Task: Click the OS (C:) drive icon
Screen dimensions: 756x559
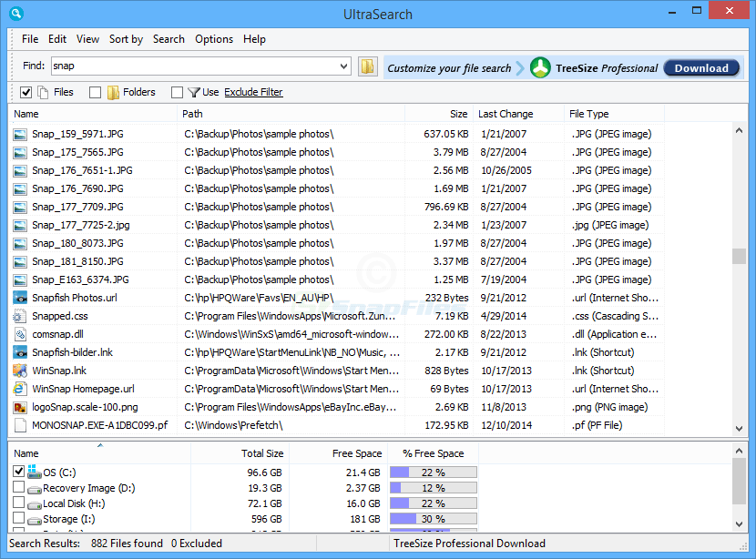Action: coord(34,472)
